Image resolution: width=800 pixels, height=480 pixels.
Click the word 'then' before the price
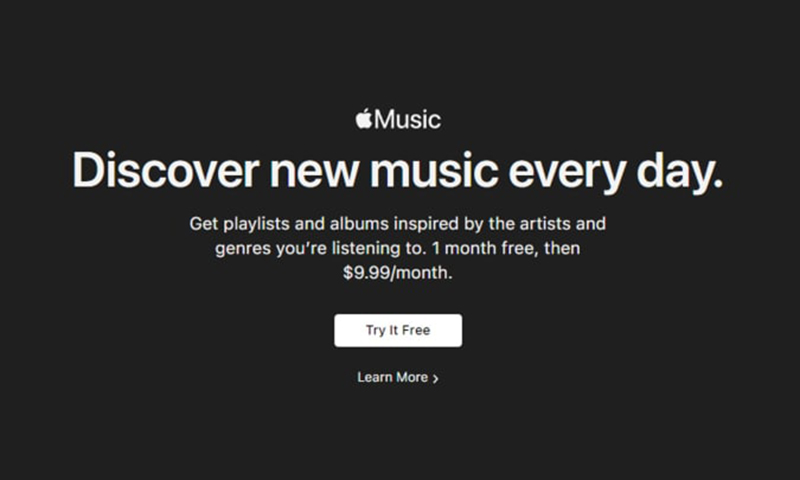point(562,248)
